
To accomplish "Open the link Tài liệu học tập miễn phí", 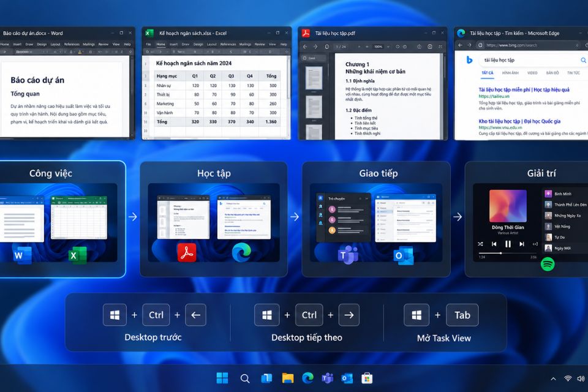I will (x=524, y=89).
